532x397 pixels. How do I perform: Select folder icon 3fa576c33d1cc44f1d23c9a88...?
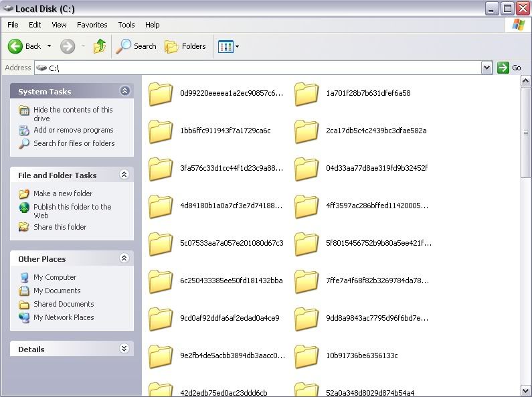[161, 169]
